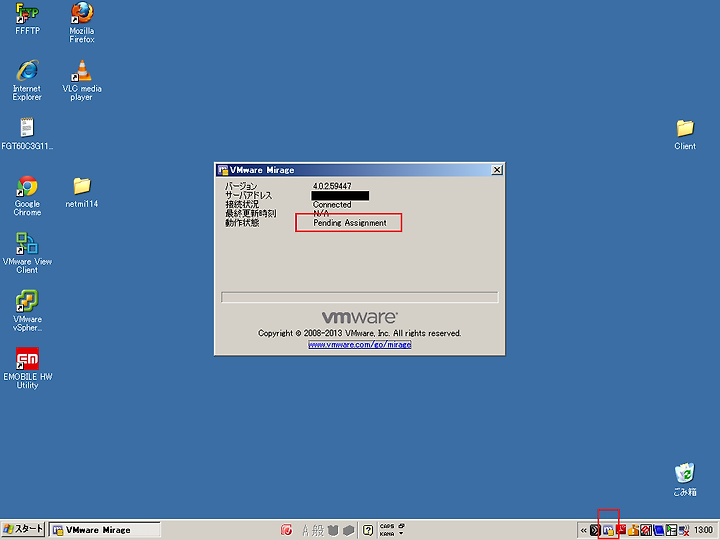Click the disconnected network tray icon
The height and width of the screenshot is (540, 720).
point(684,531)
